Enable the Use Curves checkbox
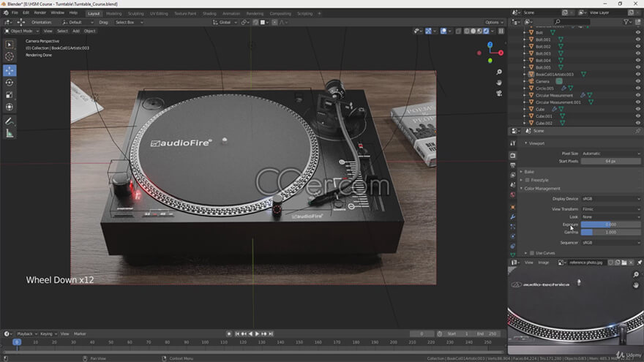Image resolution: width=644 pixels, height=362 pixels. click(532, 253)
